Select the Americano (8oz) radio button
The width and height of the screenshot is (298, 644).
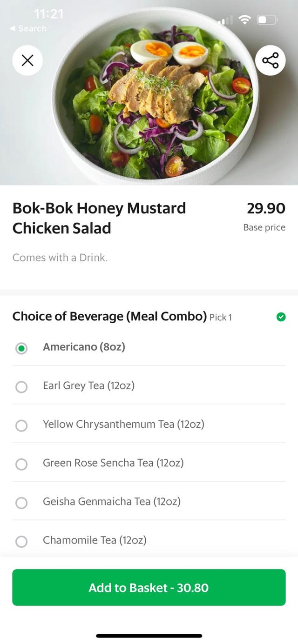(x=21, y=348)
